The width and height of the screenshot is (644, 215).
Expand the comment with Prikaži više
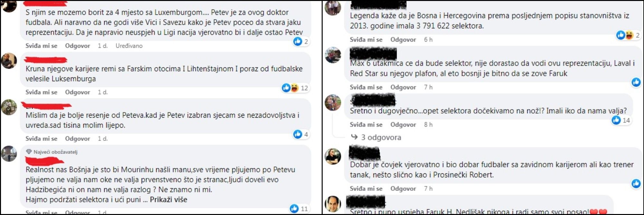click(x=168, y=200)
